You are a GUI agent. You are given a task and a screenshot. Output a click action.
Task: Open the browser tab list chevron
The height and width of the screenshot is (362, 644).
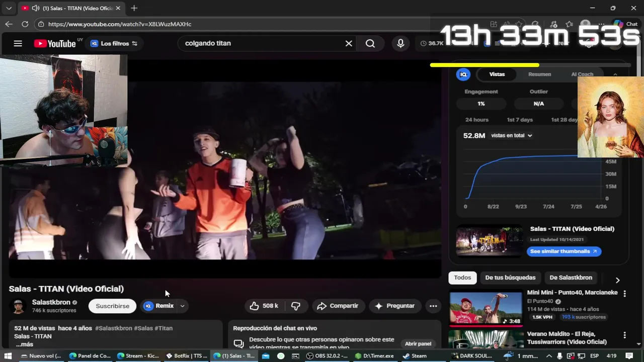[9, 8]
